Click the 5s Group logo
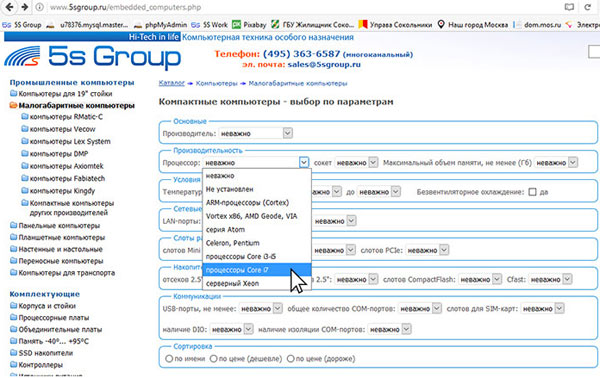This screenshot has height=378, width=600. point(92,57)
